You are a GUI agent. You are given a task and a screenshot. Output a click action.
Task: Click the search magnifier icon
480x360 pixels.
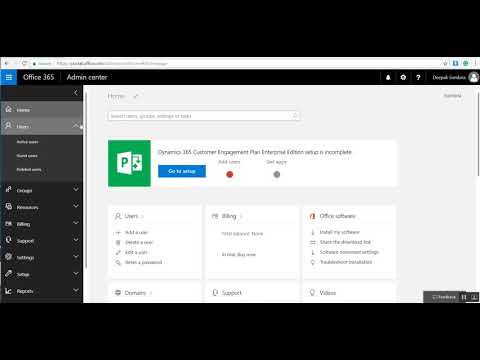(295, 116)
